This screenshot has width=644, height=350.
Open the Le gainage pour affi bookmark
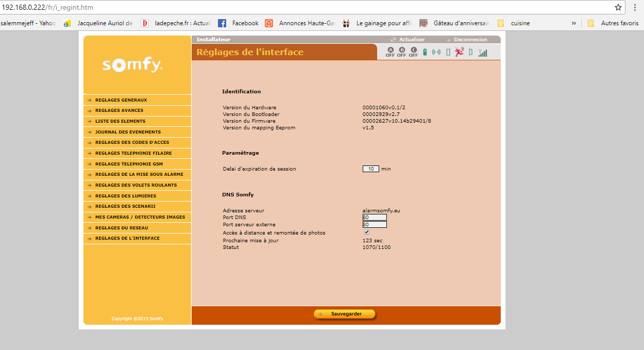tap(378, 23)
